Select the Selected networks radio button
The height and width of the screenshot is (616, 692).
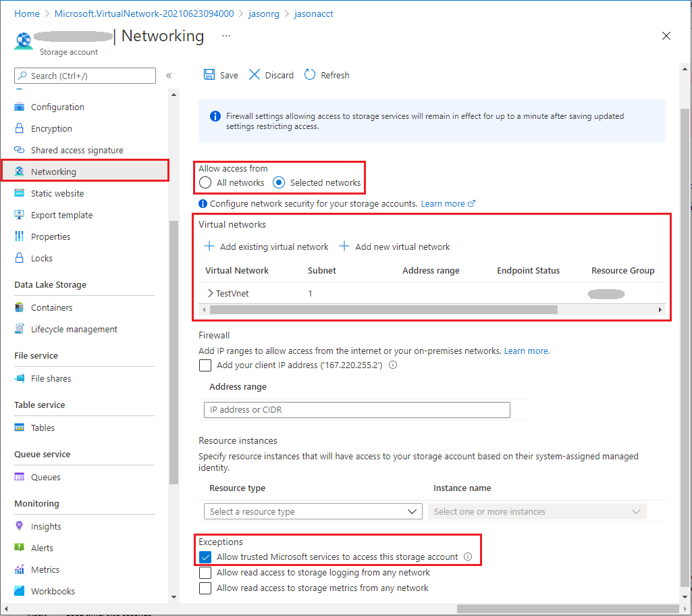[x=279, y=182]
